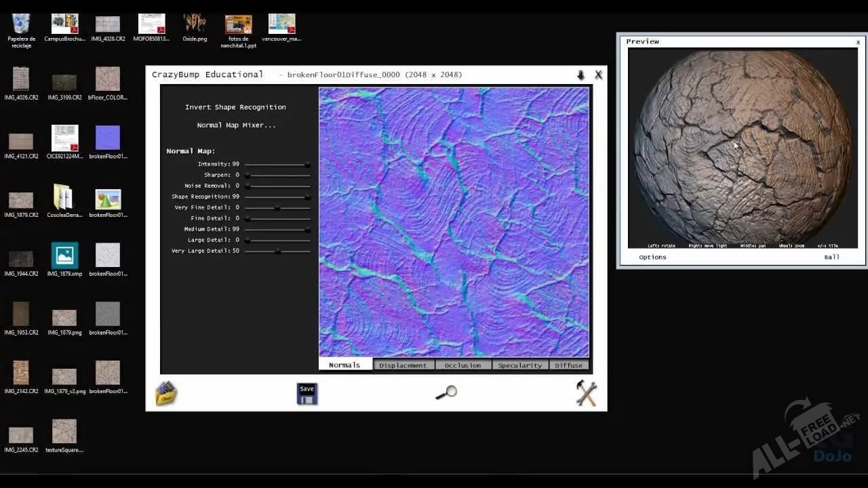This screenshot has height=488, width=868.
Task: Click the down arrow icon in CrazyBump title bar
Action: pos(580,75)
